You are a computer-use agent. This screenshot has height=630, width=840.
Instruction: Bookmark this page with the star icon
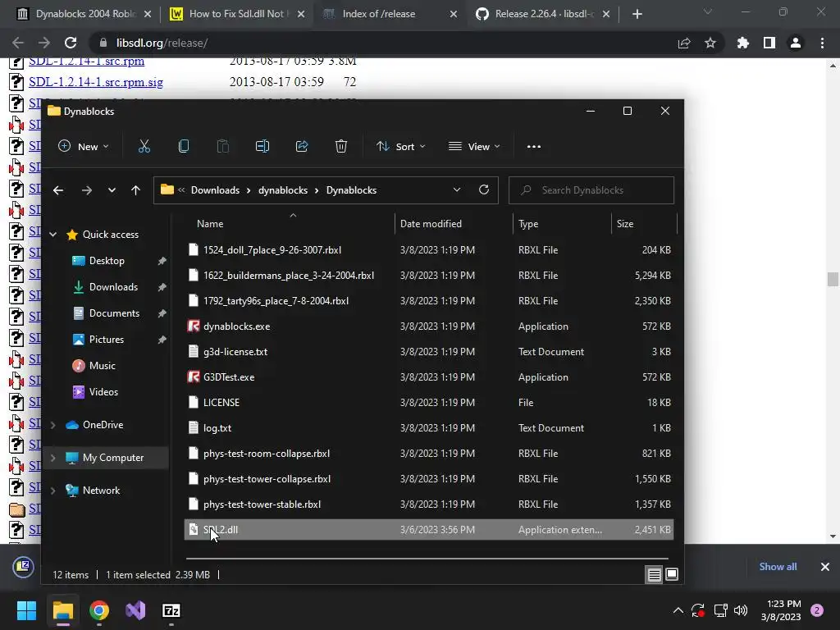click(710, 43)
